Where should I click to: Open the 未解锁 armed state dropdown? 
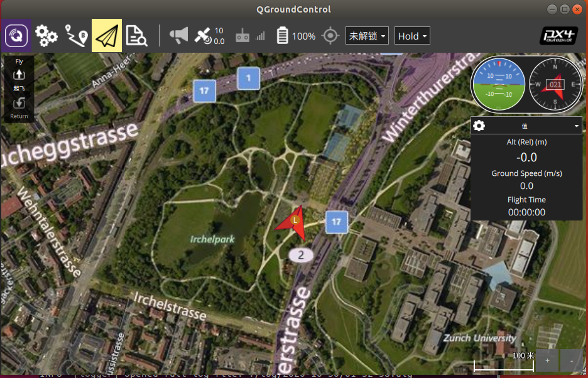(367, 36)
